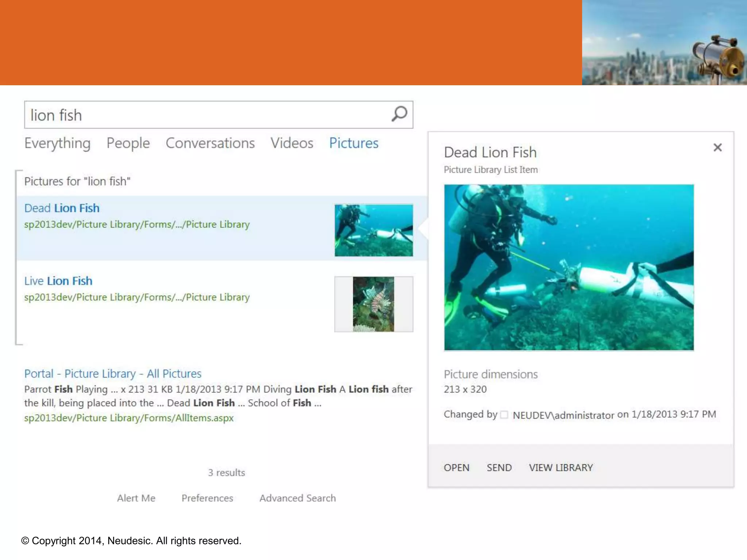Click presence box next to NEUDEV\administrator
This screenshot has height=560, width=747.
(x=504, y=415)
